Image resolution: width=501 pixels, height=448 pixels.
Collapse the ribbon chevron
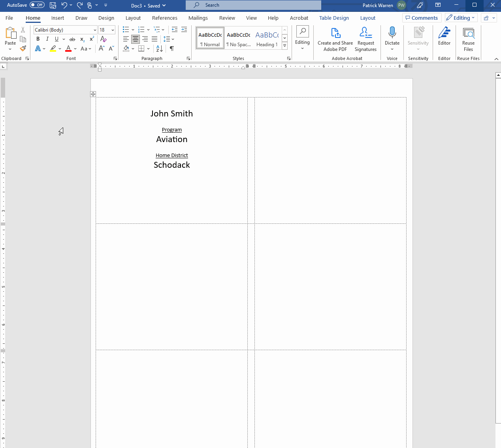point(496,59)
